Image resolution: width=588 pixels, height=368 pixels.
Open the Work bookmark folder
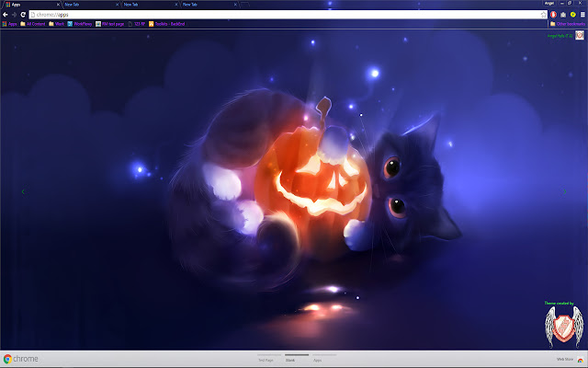[57, 24]
